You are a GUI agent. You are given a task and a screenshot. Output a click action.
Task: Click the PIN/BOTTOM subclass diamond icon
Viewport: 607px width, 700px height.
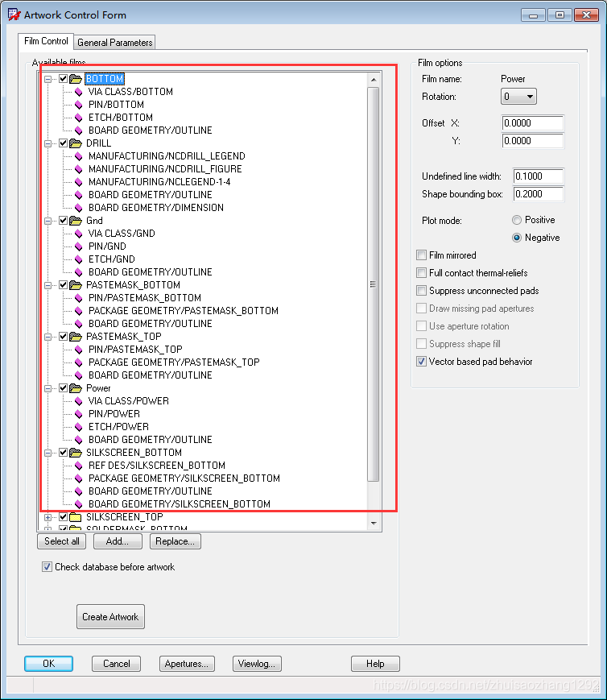(79, 105)
